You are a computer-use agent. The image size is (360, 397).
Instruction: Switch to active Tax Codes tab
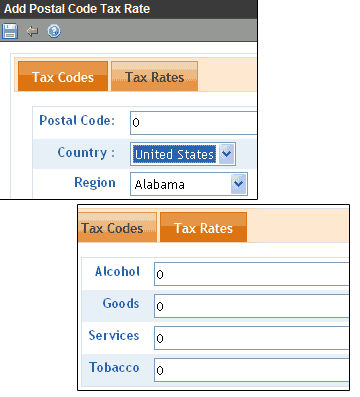point(63,76)
